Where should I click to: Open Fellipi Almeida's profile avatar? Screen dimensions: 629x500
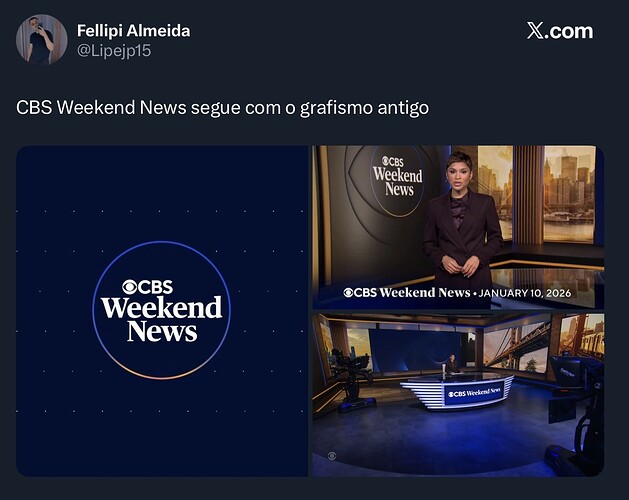point(41,39)
